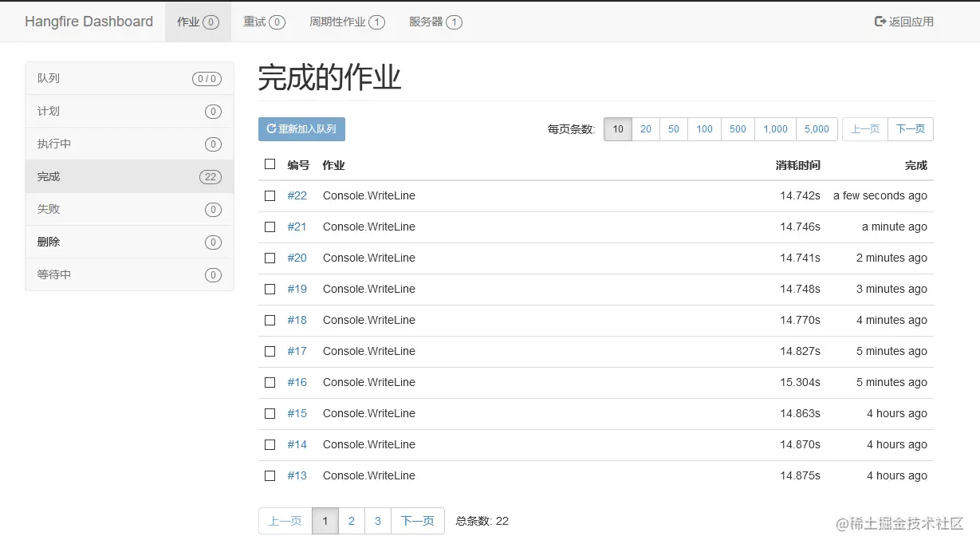980x548 pixels.
Task: Click top 下一页 button
Action: click(x=911, y=129)
